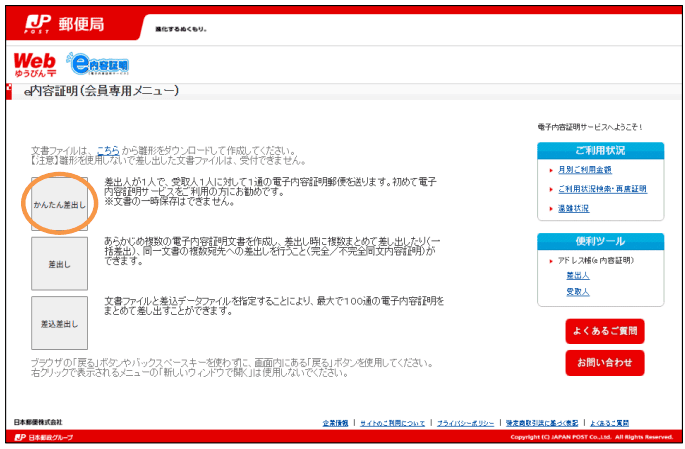Click the 便利ツール panel header
The image size is (685, 449).
tap(600, 241)
